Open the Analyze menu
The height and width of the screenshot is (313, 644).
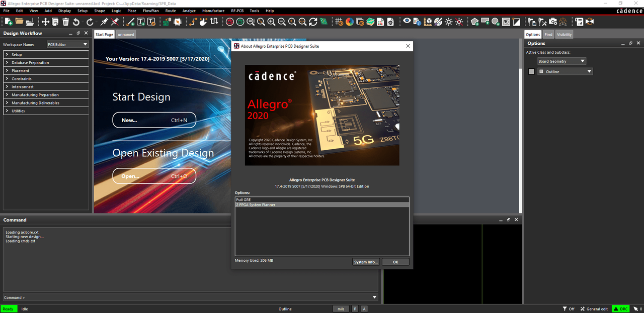pos(189,11)
